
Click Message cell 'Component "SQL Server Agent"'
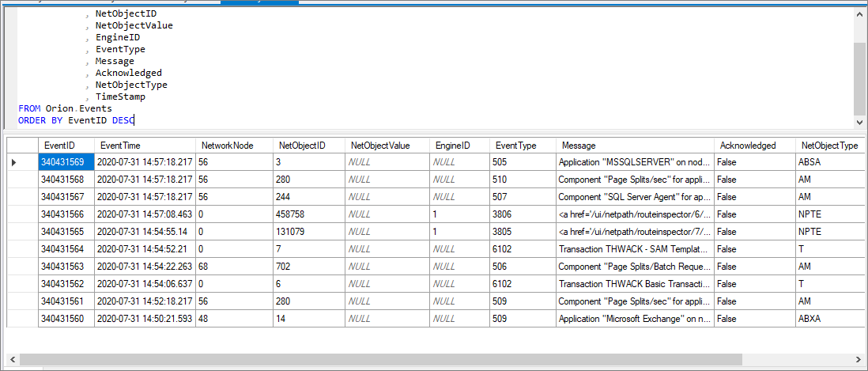[635, 196]
